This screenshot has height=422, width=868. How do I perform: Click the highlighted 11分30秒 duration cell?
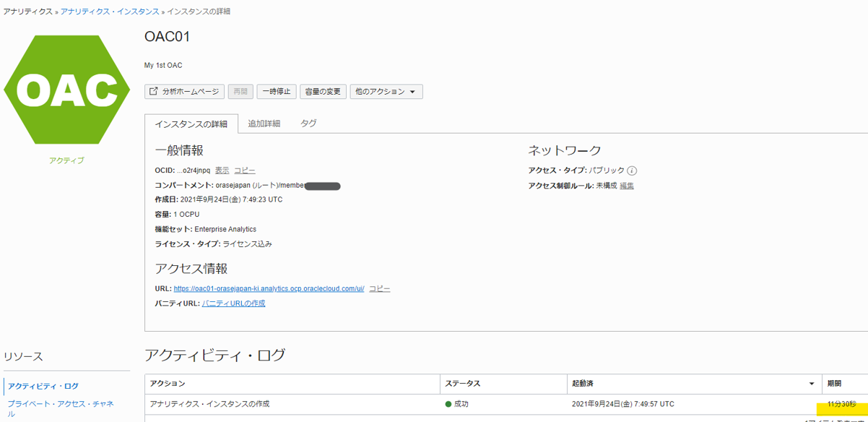[x=841, y=404]
